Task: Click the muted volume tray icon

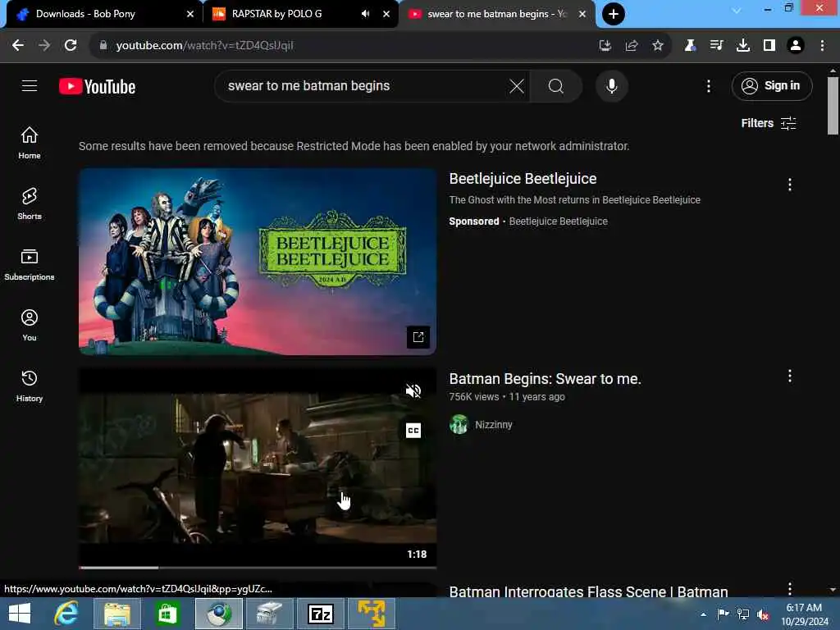Action: 762,614
